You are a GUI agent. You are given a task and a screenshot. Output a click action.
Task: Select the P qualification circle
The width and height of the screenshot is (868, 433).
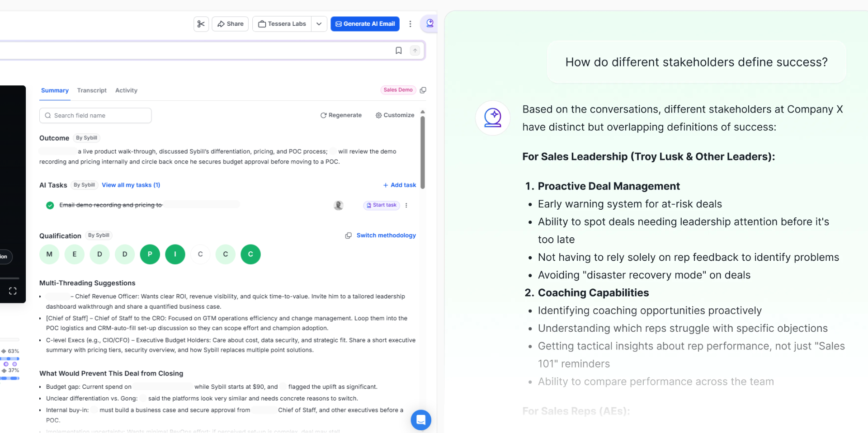pyautogui.click(x=150, y=254)
